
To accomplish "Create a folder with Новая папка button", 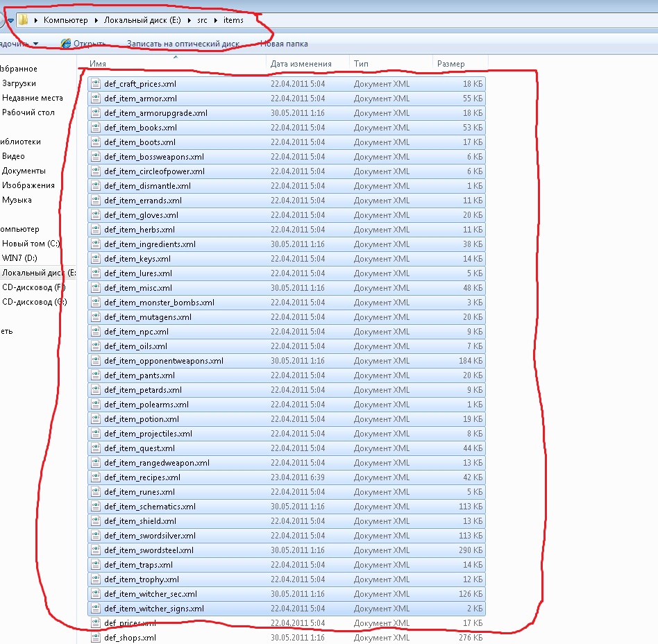I will point(284,44).
